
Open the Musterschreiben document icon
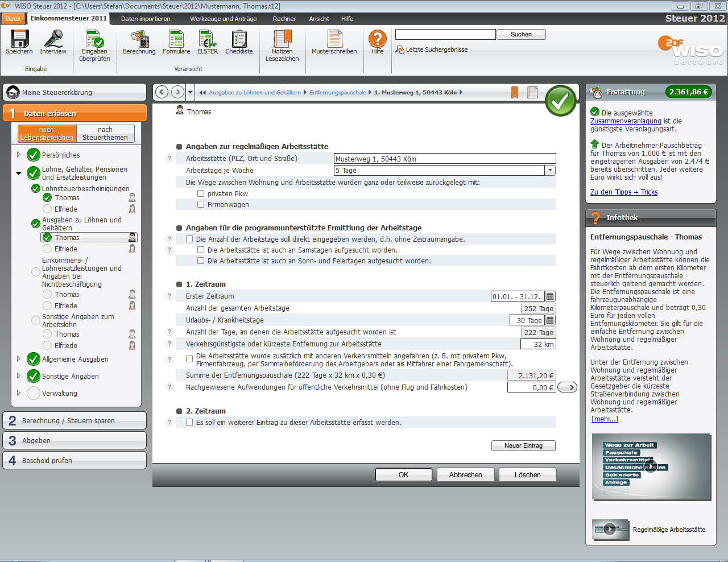[334, 39]
